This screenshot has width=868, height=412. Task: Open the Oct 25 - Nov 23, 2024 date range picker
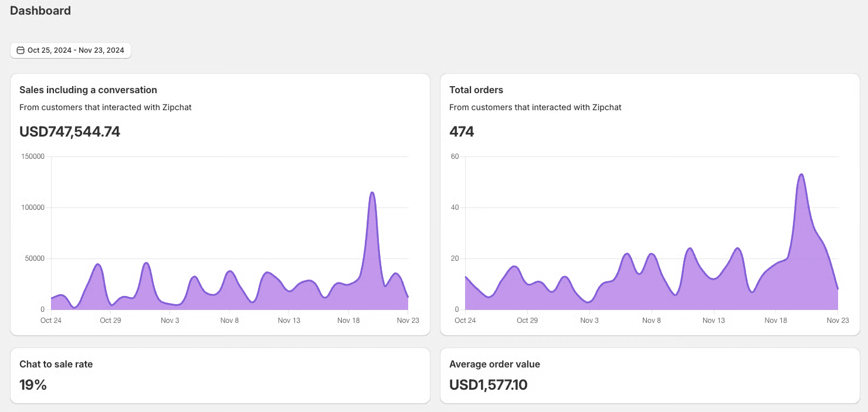(x=70, y=50)
